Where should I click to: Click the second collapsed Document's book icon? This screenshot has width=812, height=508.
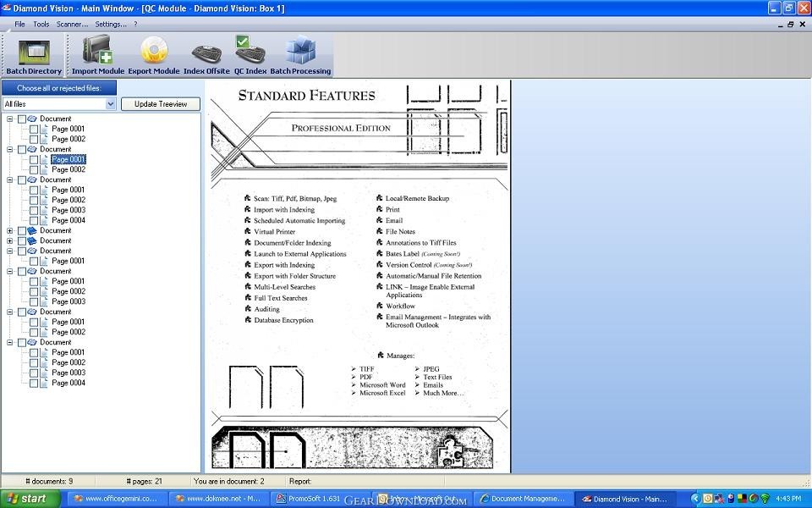[x=32, y=241]
